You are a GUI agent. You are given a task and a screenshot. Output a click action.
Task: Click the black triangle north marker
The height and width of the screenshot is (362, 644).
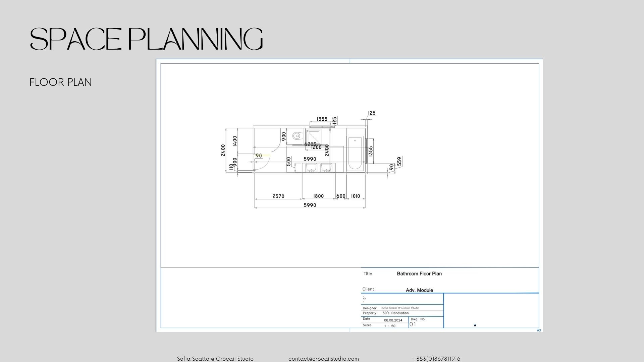pyautogui.click(x=475, y=325)
